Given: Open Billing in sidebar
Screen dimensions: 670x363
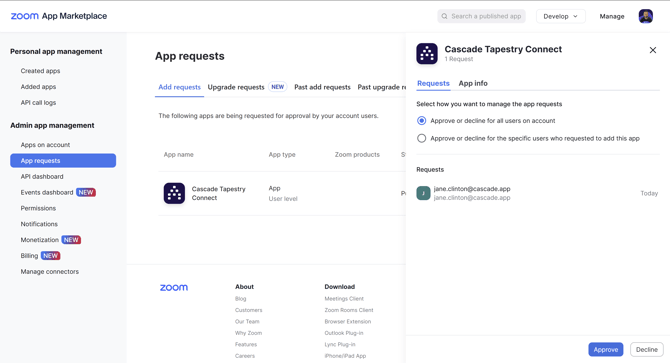Looking at the screenshot, I should 29,255.
